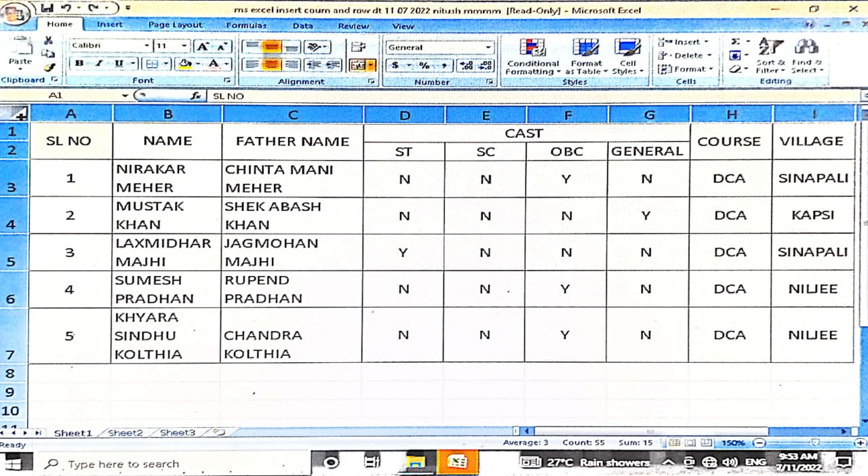Open the font name dropdown Calibri

(146, 46)
